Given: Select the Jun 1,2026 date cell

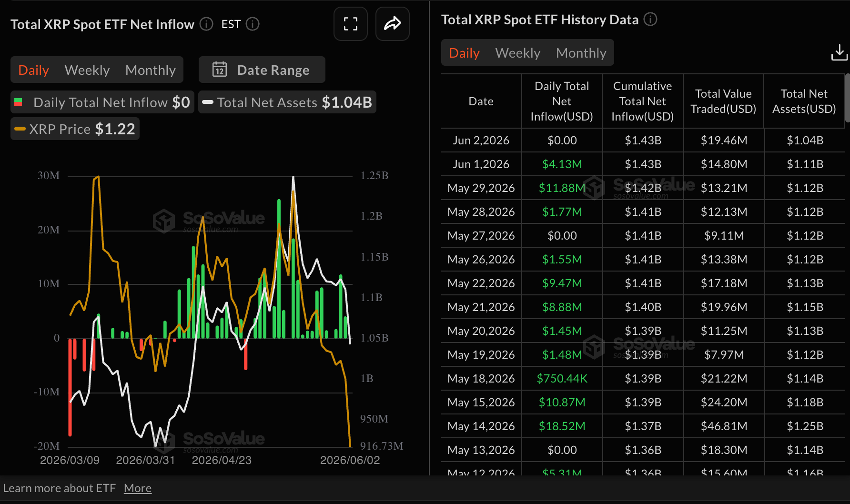Looking at the screenshot, I should click(x=481, y=164).
